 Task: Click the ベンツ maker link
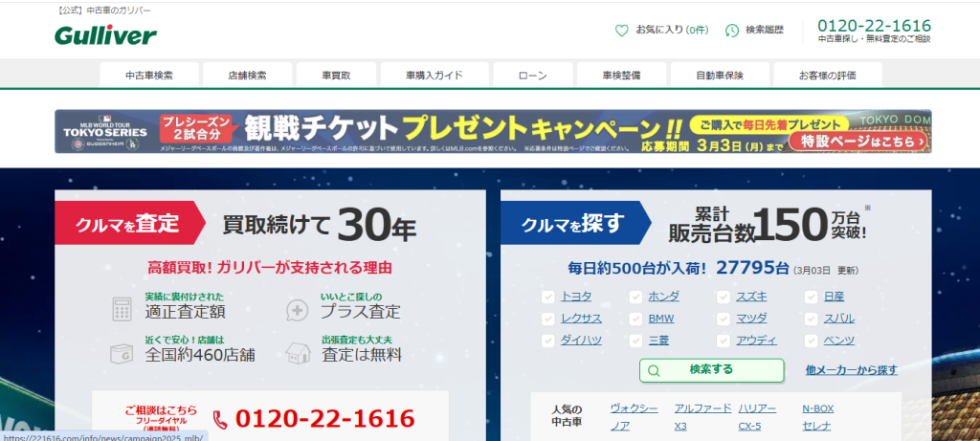coord(838,341)
